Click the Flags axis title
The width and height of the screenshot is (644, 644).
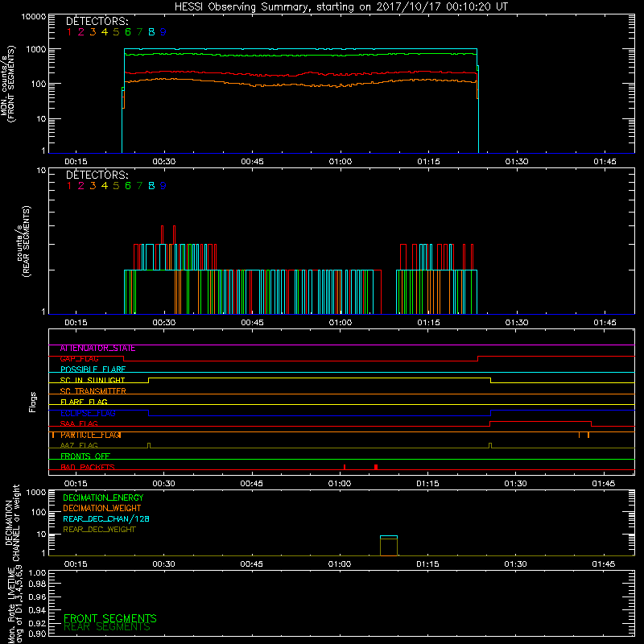click(32, 402)
